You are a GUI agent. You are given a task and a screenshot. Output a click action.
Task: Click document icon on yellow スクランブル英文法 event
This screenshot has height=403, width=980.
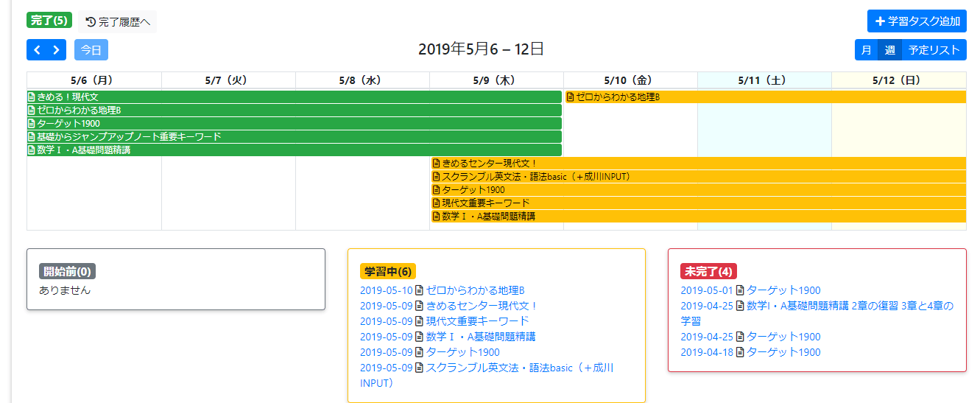click(x=436, y=177)
